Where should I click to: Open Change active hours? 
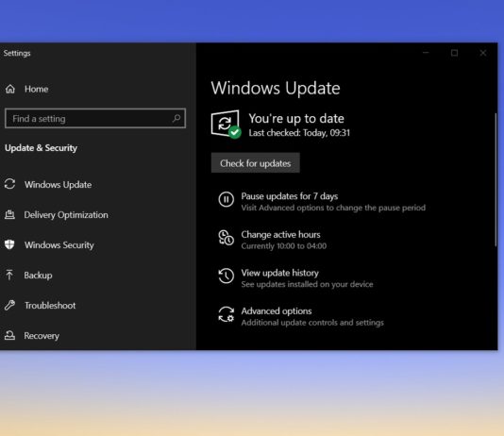pyautogui.click(x=280, y=235)
